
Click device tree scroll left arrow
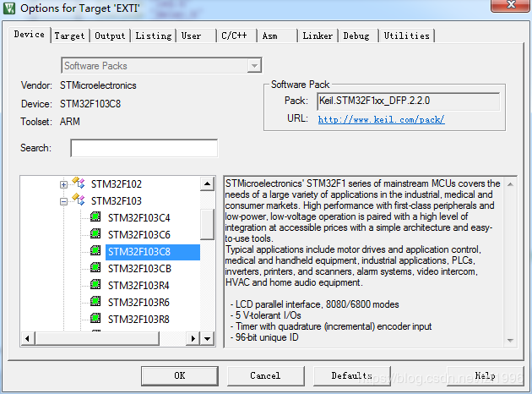(28, 338)
